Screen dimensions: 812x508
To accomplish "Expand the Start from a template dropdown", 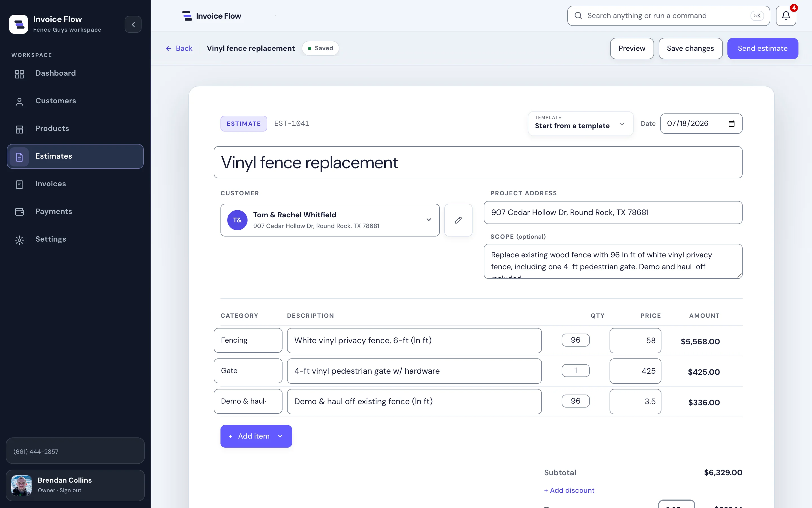I will [581, 124].
